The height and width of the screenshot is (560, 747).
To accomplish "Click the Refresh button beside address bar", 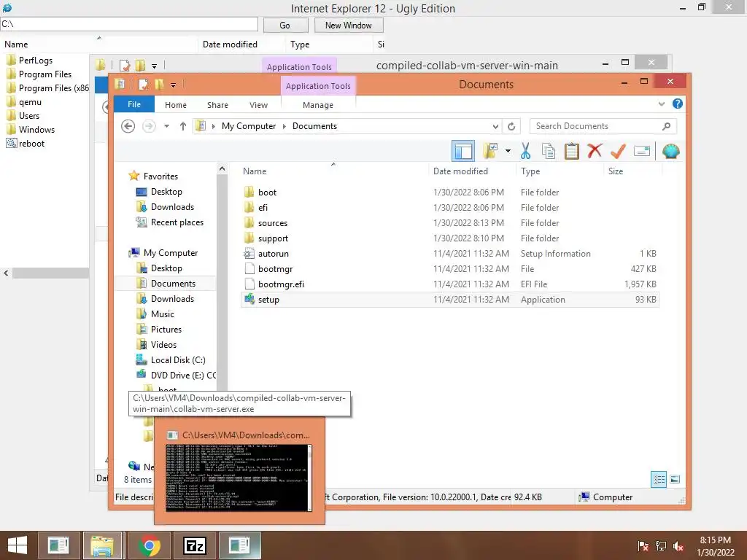I will [511, 126].
